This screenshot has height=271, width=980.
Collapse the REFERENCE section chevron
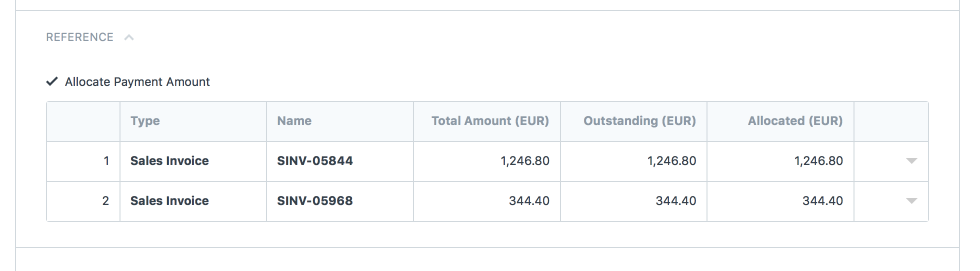[x=129, y=37]
